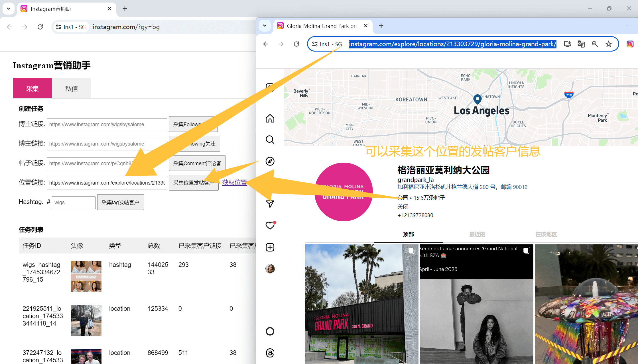Open the Instagram search icon in sidebar

(270, 140)
